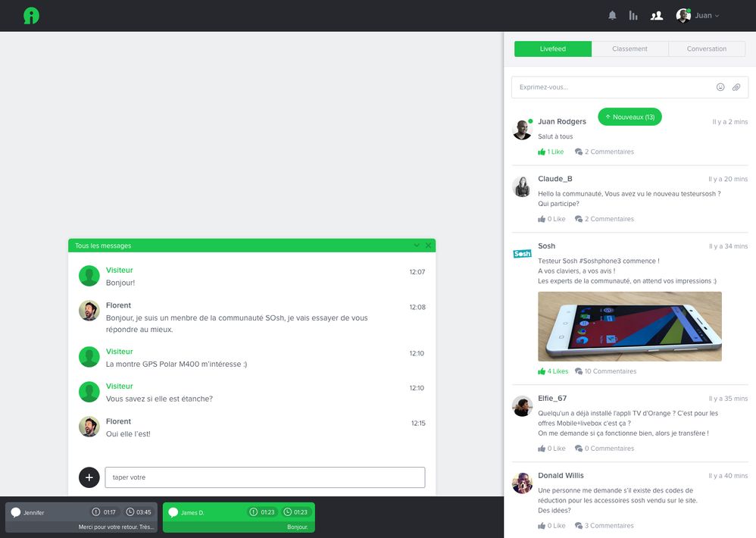
Task: Like Claude_B's post
Action: coord(551,219)
